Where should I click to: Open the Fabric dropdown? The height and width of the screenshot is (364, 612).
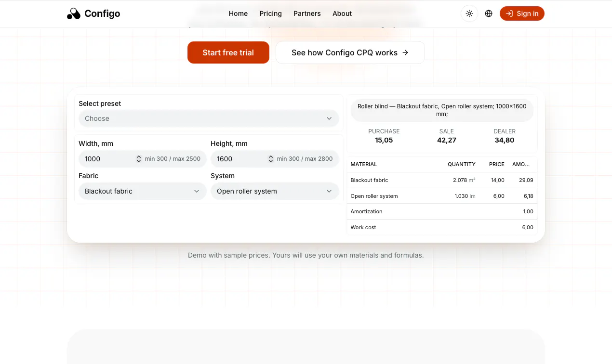pyautogui.click(x=143, y=191)
